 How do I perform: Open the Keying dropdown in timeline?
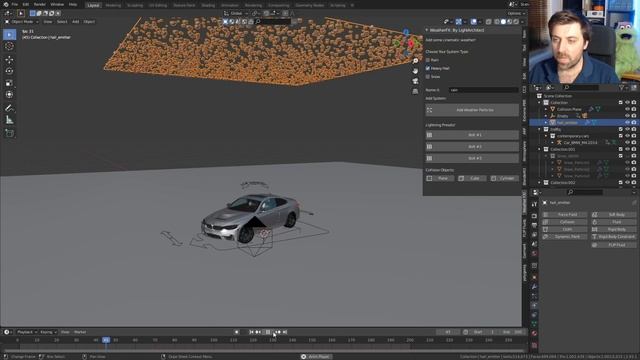48,332
